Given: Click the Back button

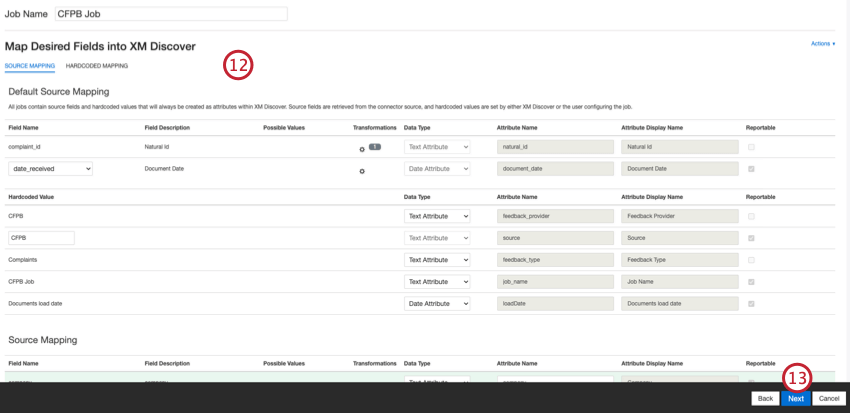Looking at the screenshot, I should click(765, 398).
